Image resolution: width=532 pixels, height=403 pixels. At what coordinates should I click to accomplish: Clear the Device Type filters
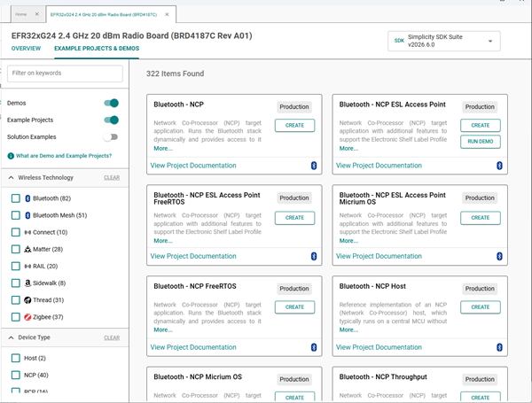pos(112,337)
